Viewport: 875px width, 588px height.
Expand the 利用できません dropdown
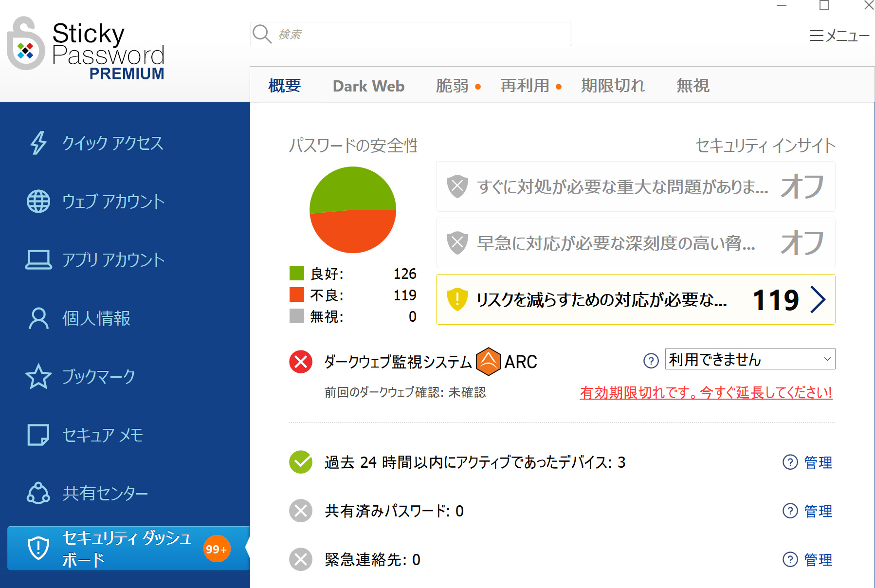point(750,359)
